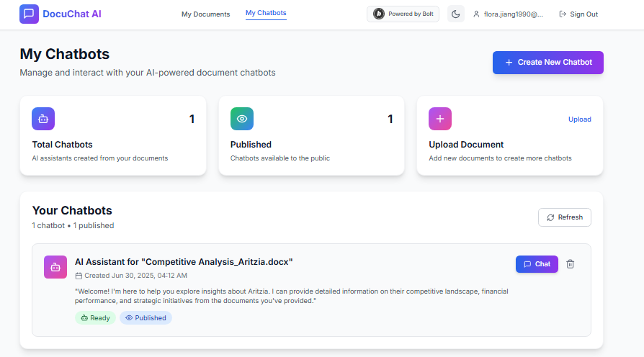The width and height of the screenshot is (644, 357).
Task: Select the Total Chatbots card title
Action: click(63, 145)
